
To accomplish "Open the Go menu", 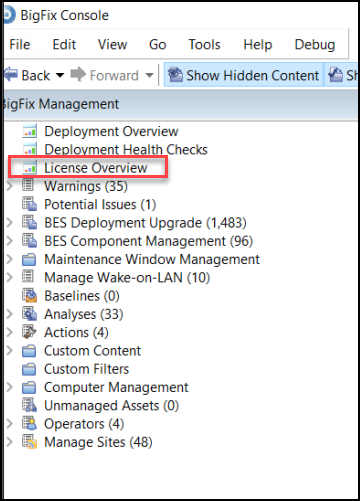I will coord(157,44).
